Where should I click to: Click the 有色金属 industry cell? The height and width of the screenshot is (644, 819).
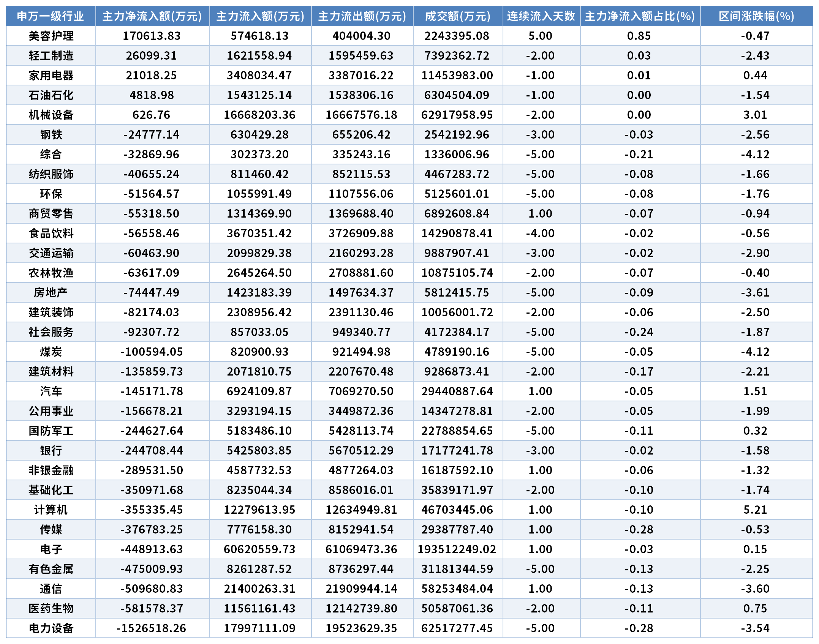(51, 569)
